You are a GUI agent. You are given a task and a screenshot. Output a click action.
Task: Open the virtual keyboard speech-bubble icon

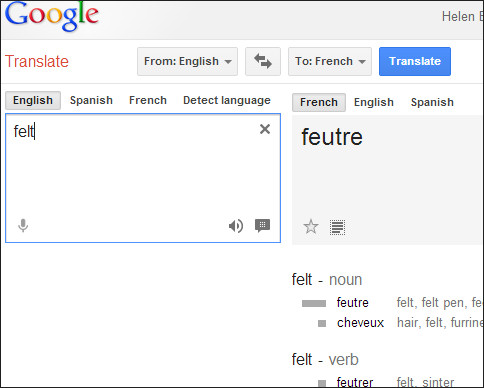(x=262, y=226)
